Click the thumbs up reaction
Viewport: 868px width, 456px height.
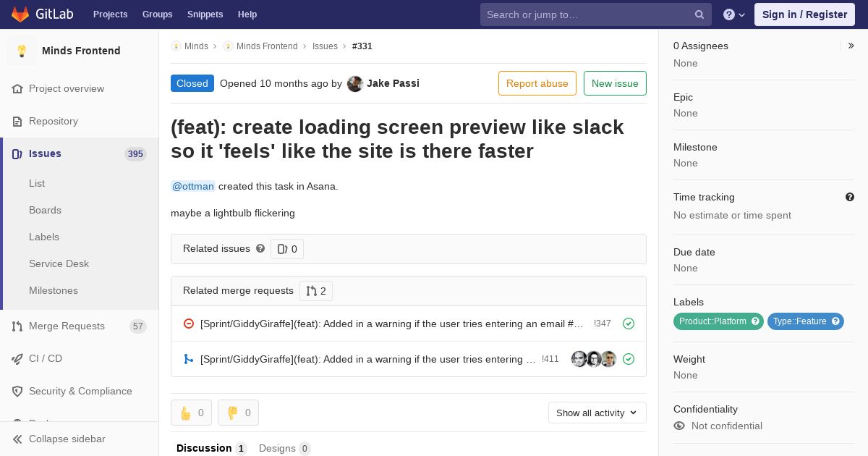[x=192, y=413]
